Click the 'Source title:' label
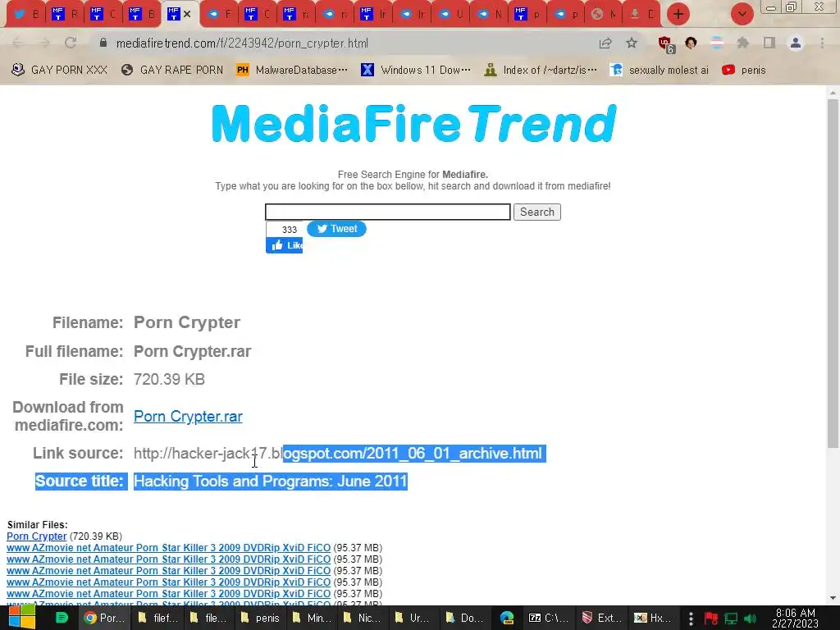Viewport: 840px width, 630px height. [80, 481]
